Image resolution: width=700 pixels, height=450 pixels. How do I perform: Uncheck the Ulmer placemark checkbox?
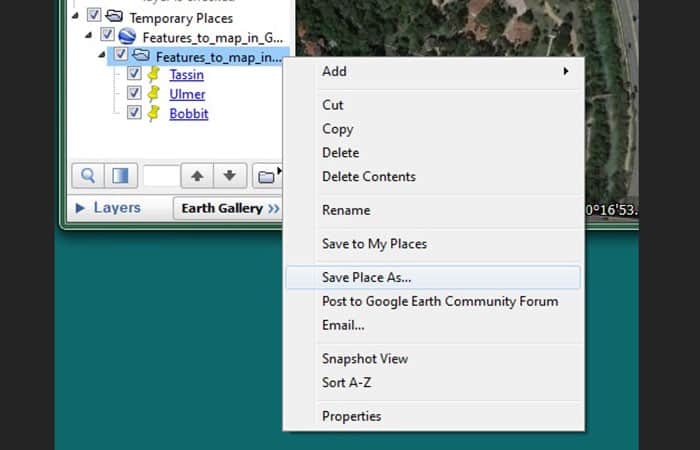[x=134, y=93]
